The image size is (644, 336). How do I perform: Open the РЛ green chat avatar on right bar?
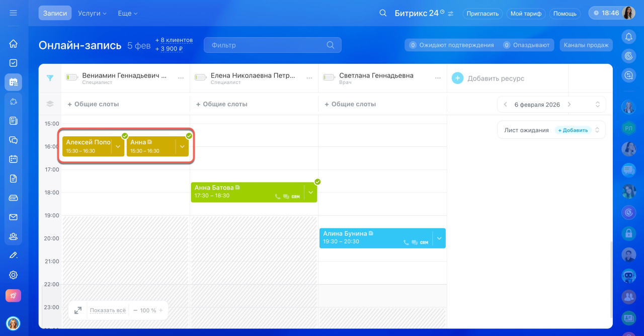(x=628, y=128)
